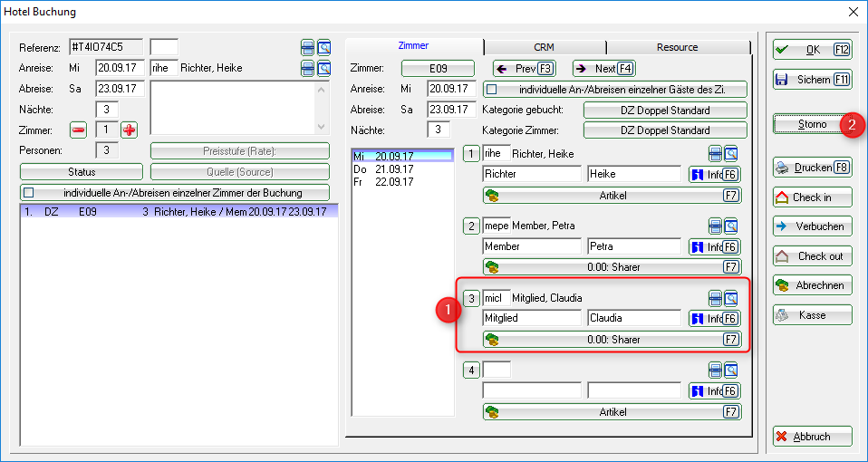Open card icon for guest Mitglied, Claudia

[715, 299]
